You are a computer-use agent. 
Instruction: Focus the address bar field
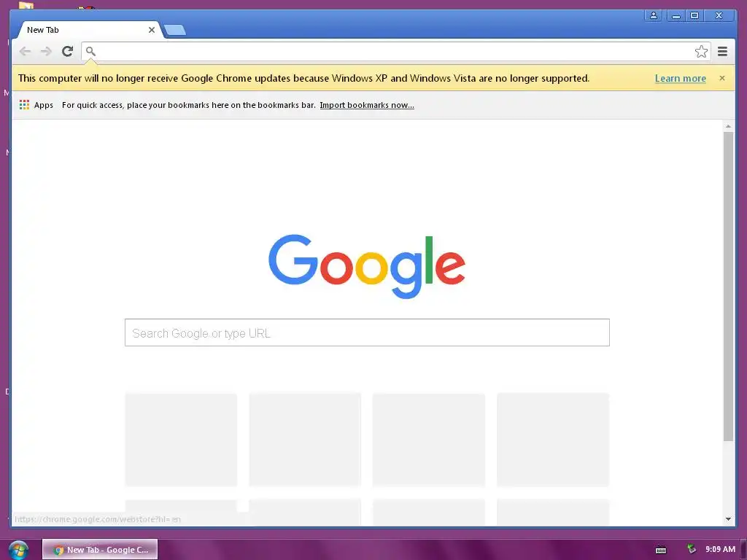(395, 52)
